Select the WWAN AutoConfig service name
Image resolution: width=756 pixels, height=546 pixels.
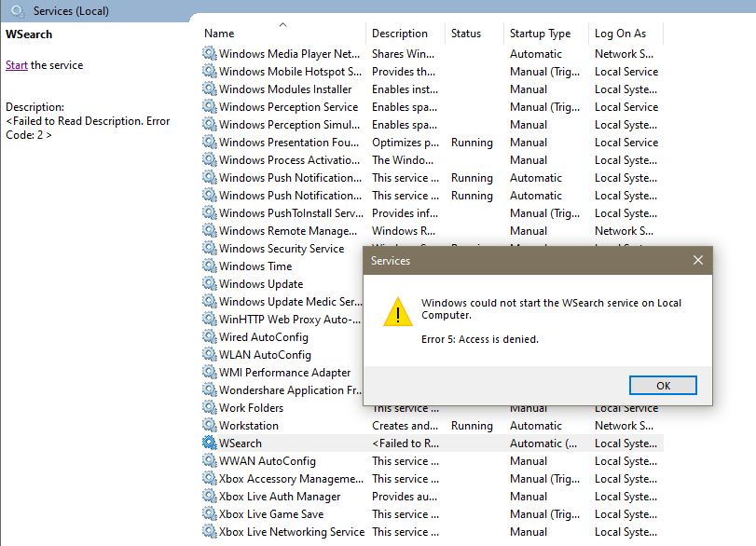pyautogui.click(x=268, y=460)
